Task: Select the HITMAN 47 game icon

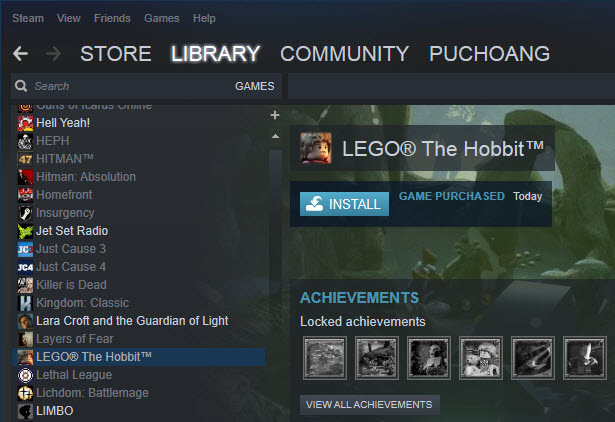Action: 25,159
